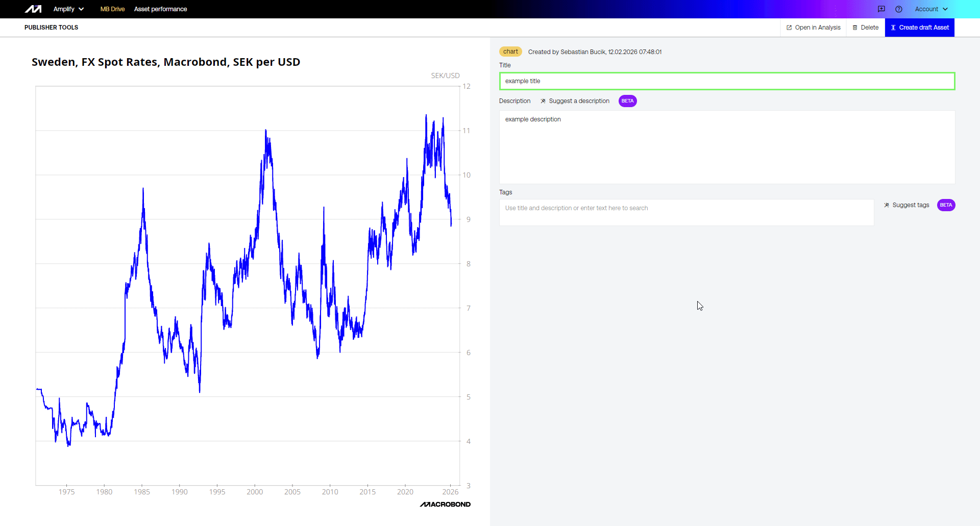The width and height of the screenshot is (980, 526).
Task: Click the Macrobond logo in the top bar
Action: pos(33,9)
